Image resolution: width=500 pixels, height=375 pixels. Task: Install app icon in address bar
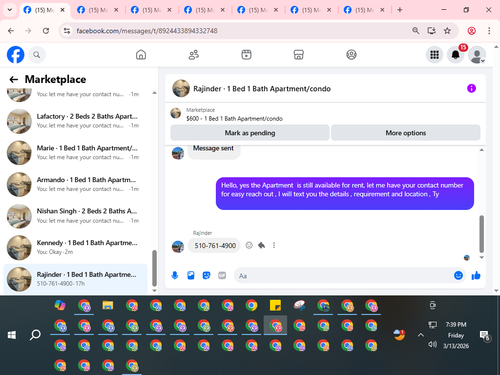(x=432, y=31)
